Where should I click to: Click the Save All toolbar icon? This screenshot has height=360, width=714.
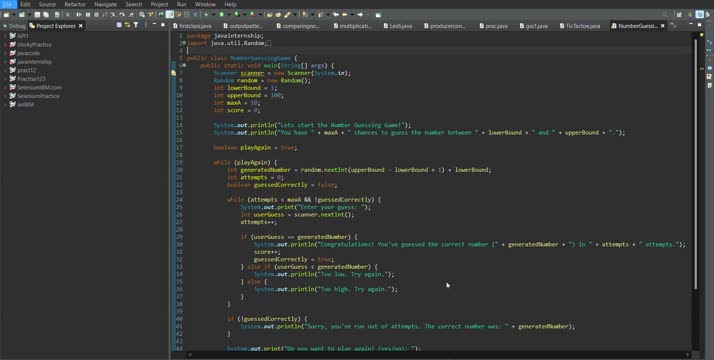[46, 15]
